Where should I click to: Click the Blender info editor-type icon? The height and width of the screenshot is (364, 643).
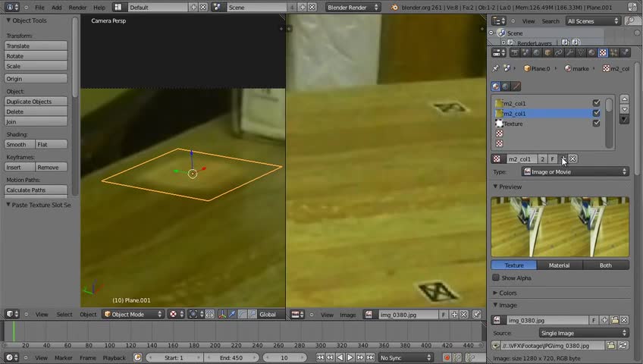point(11,7)
